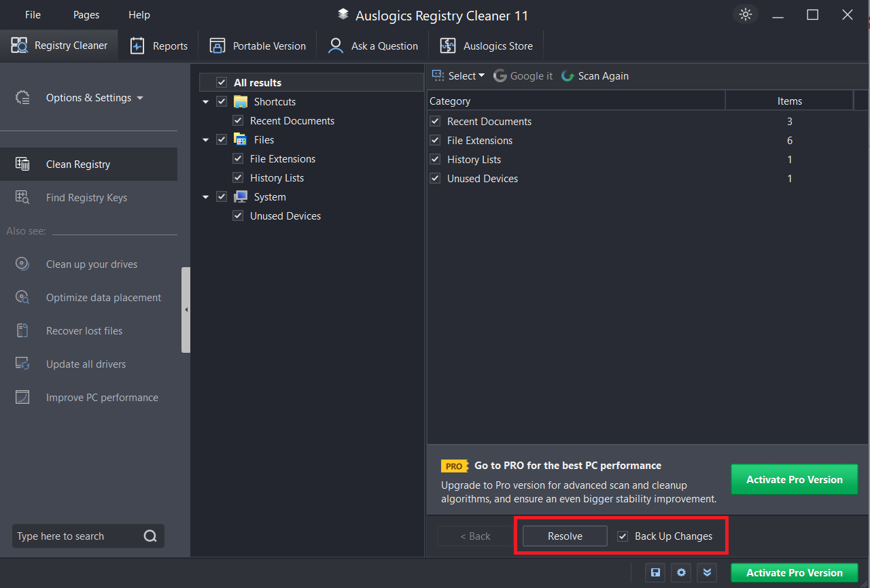Click the Improve PC performance icon
This screenshot has width=870, height=588.
pyautogui.click(x=22, y=397)
